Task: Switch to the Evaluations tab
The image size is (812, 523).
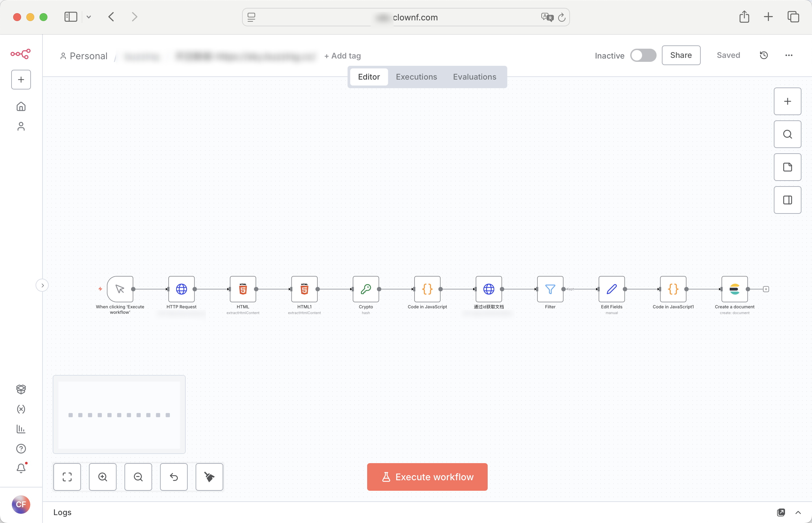Action: 474,77
